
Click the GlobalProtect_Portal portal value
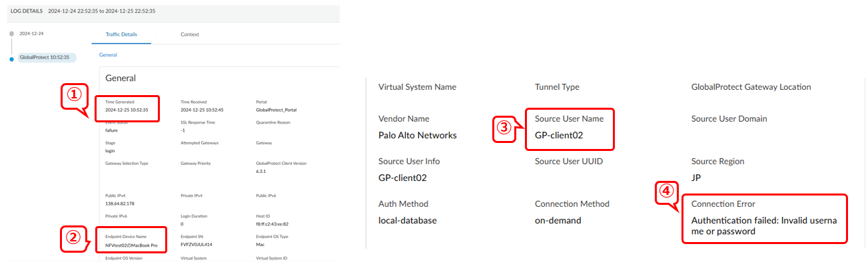pyautogui.click(x=276, y=110)
